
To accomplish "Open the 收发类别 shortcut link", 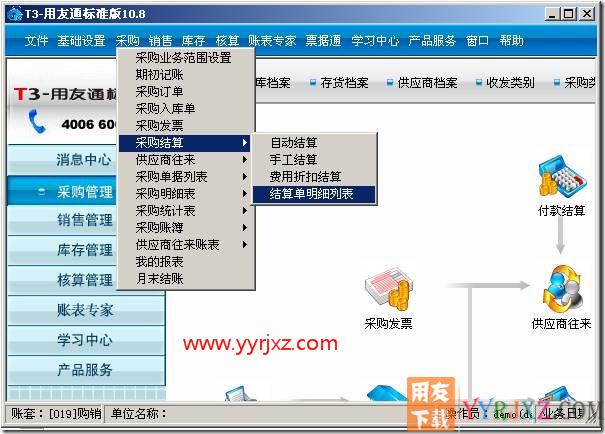I will (510, 83).
